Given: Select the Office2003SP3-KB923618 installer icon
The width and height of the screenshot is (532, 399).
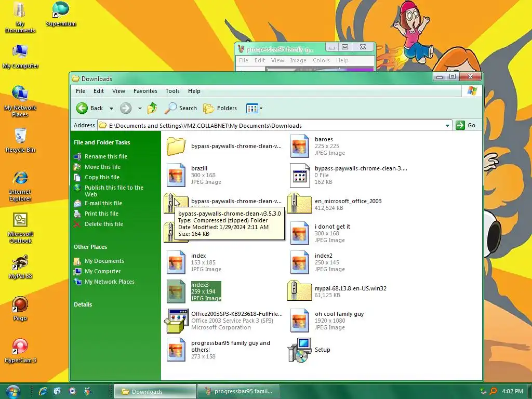Looking at the screenshot, I should pos(176,321).
